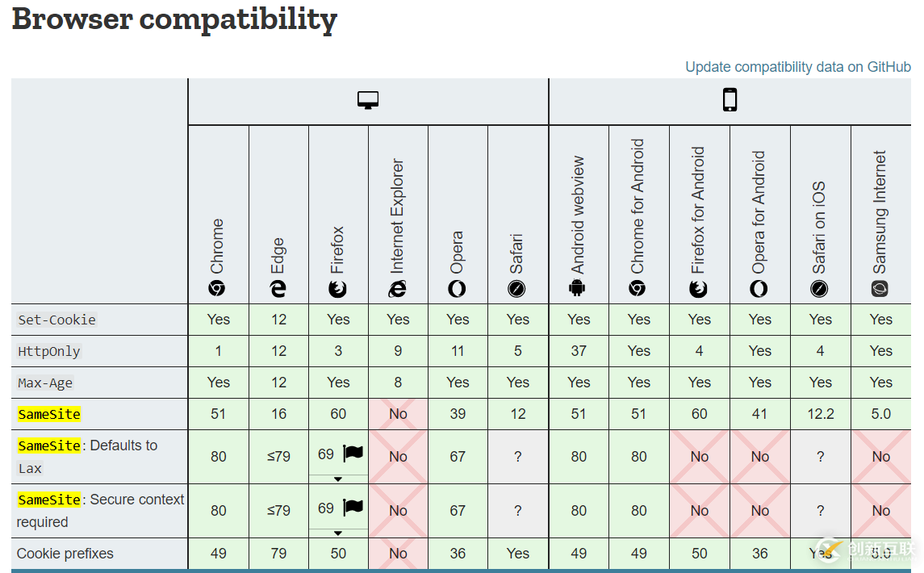
Task: Click the desktop Firefox browser icon
Action: [x=338, y=288]
